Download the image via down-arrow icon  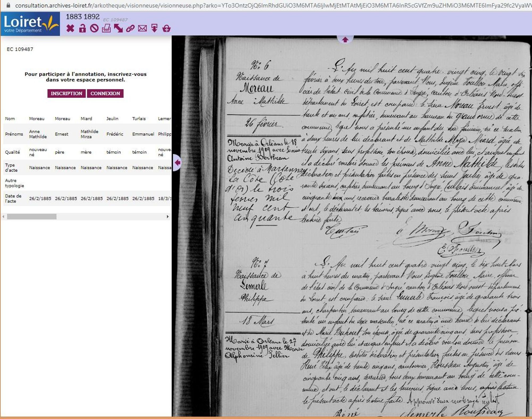[x=154, y=28]
